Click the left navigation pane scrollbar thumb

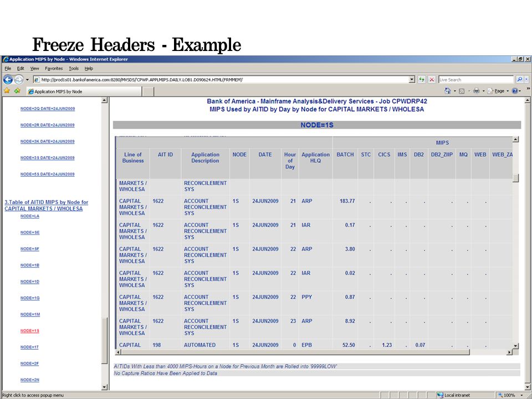click(105, 341)
